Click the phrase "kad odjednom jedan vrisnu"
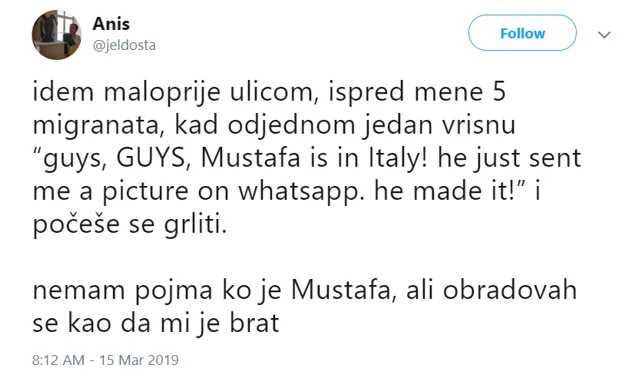643x378 pixels. (345, 125)
